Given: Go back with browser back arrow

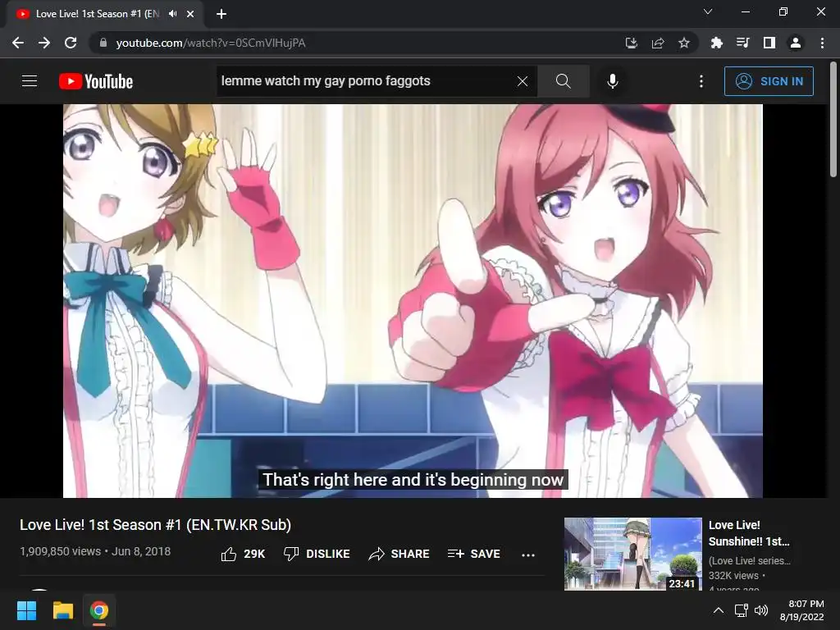Looking at the screenshot, I should point(18,43).
